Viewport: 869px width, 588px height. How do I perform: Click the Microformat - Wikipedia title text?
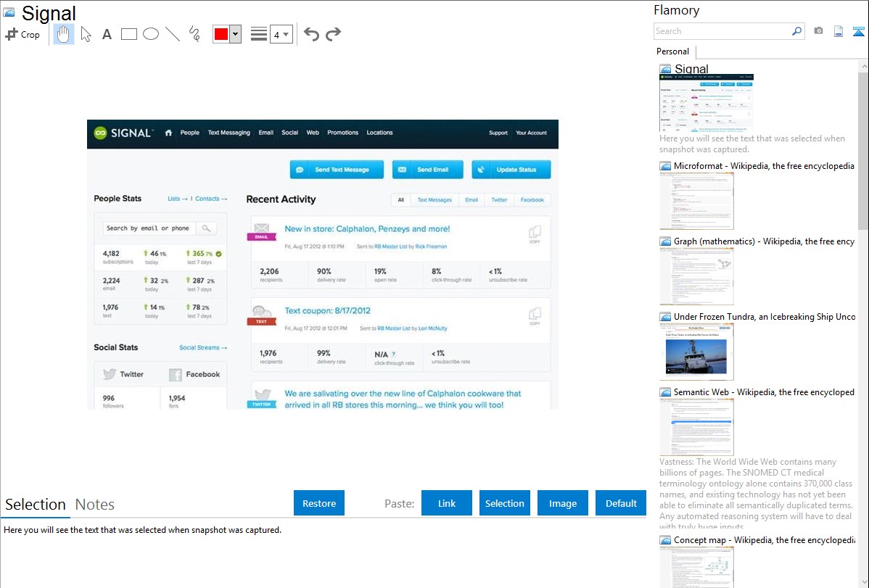click(764, 166)
